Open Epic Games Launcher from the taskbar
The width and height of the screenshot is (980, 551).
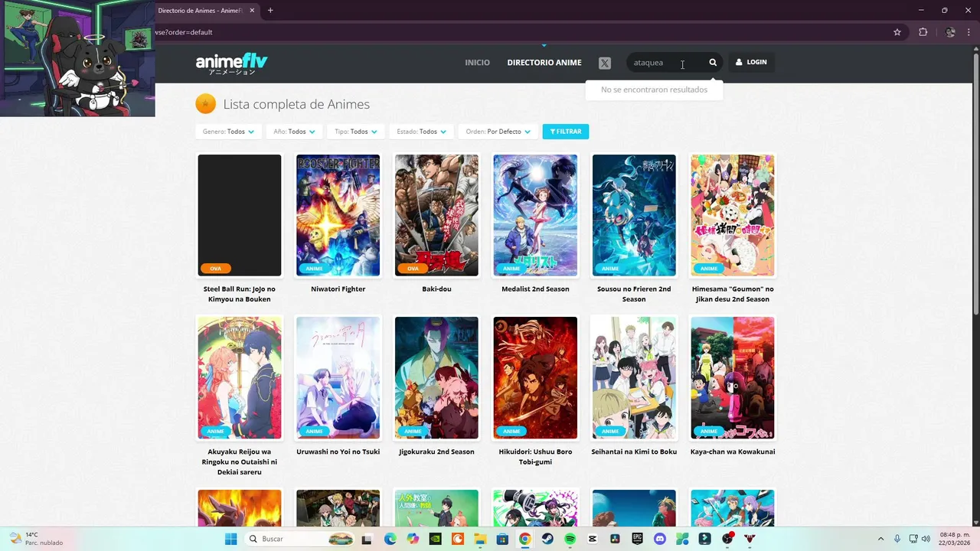[x=638, y=539]
